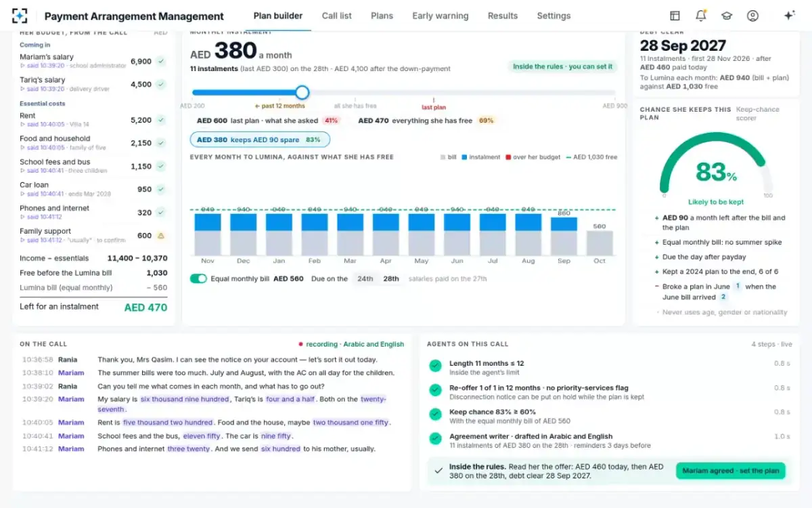The height and width of the screenshot is (508, 812).
Task: Open the Plans tab
Action: tap(382, 16)
